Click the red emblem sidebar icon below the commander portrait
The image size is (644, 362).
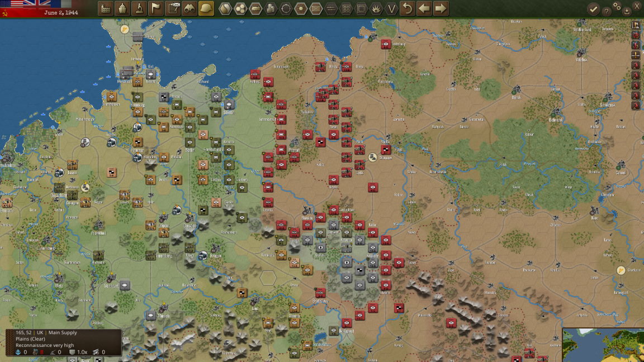pyautogui.click(x=636, y=35)
